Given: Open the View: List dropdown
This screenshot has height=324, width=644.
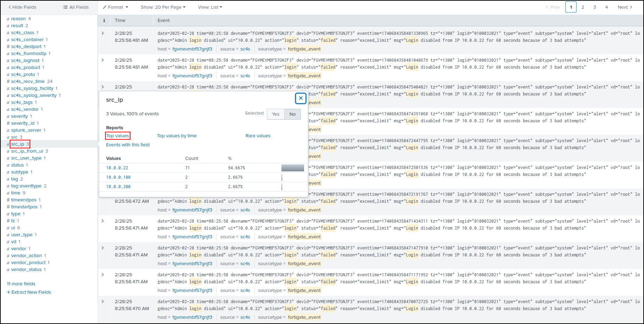Looking at the screenshot, I should point(210,7).
